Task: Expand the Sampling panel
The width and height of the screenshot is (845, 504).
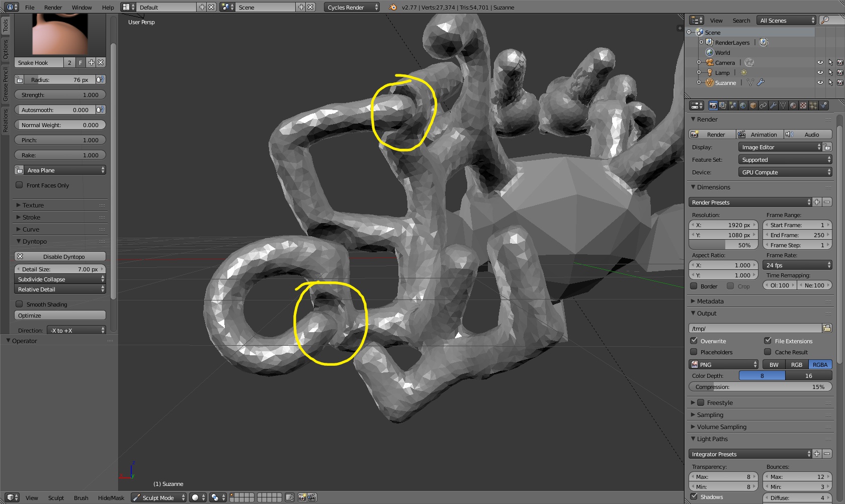Action: tap(710, 415)
